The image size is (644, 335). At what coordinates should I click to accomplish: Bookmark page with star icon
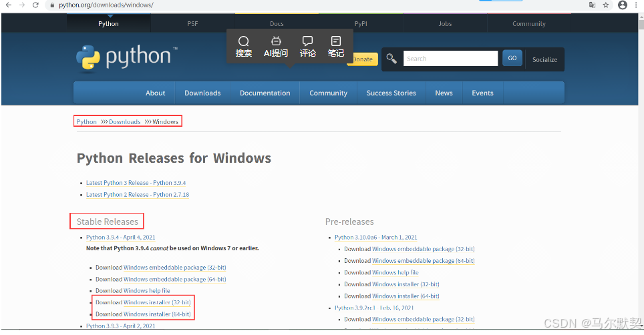pos(606,5)
